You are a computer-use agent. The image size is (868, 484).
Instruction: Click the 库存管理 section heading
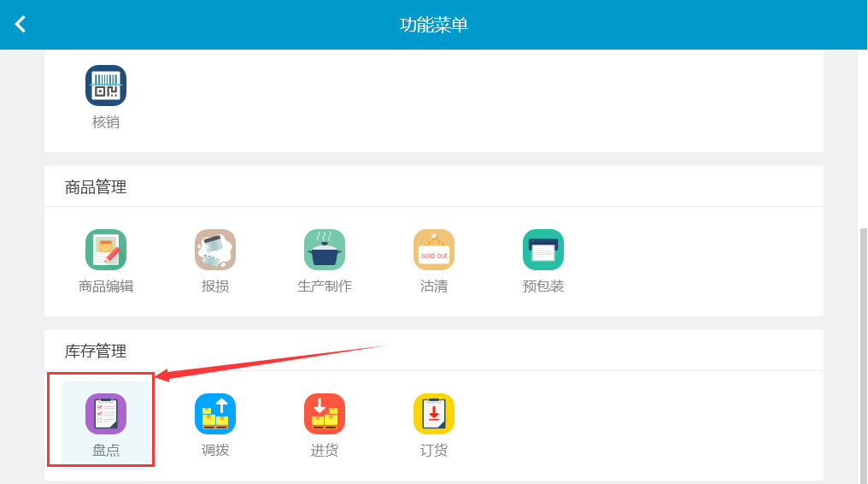point(96,351)
